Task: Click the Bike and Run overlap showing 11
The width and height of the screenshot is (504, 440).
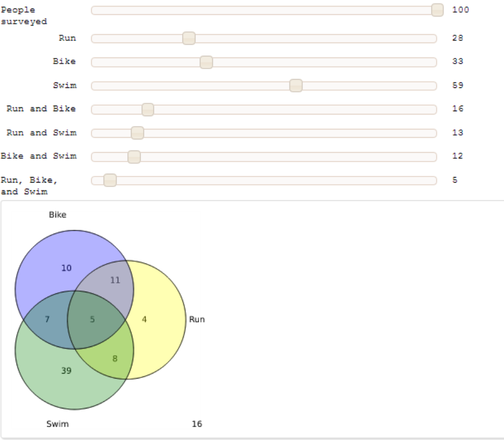Action: point(115,281)
